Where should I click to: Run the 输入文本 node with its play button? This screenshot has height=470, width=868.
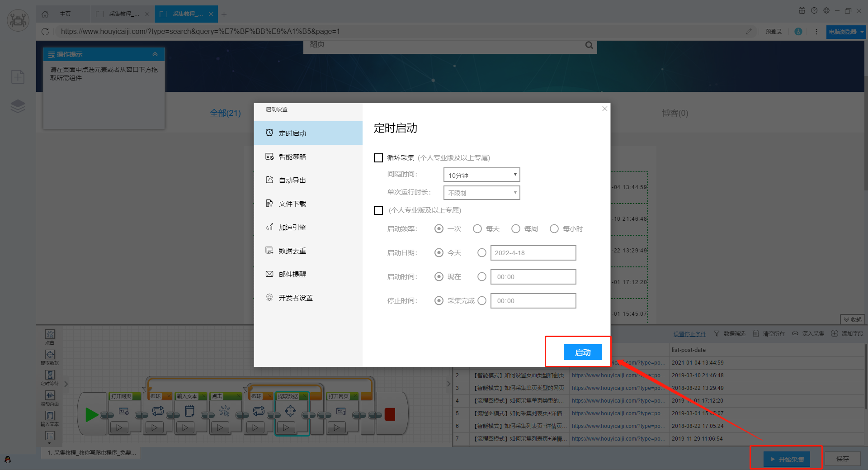(185, 427)
